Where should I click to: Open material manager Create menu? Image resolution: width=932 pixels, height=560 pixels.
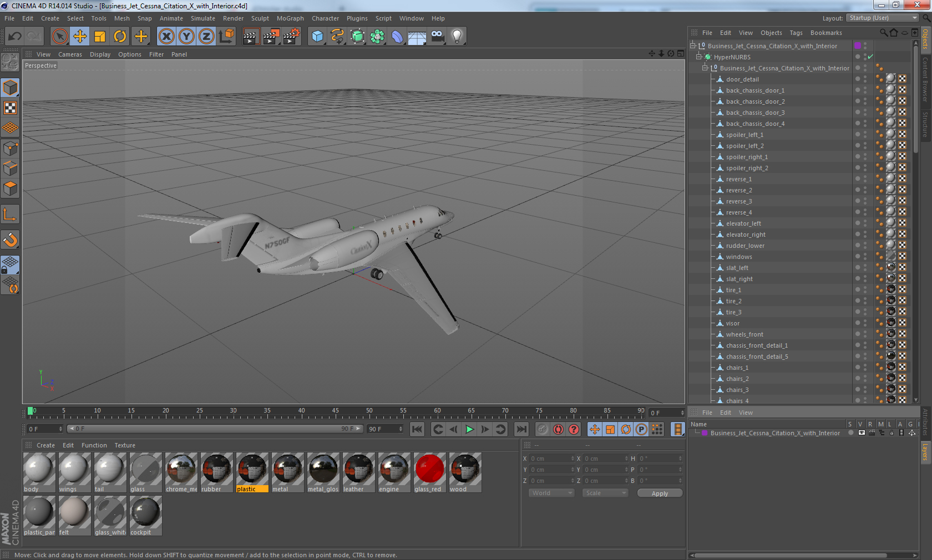[x=45, y=445]
